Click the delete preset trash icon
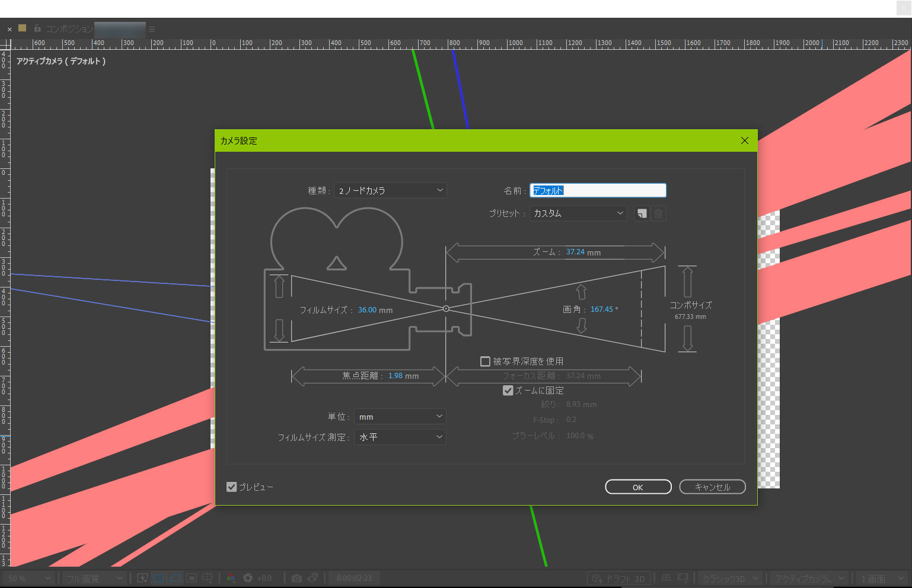This screenshot has height=588, width=912. coord(658,213)
